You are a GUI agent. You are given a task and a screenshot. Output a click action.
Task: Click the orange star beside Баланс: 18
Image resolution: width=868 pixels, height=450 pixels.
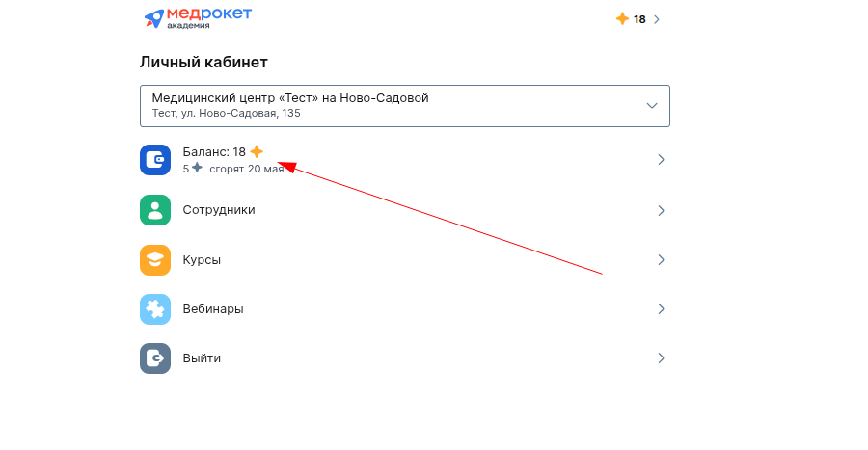coord(257,151)
